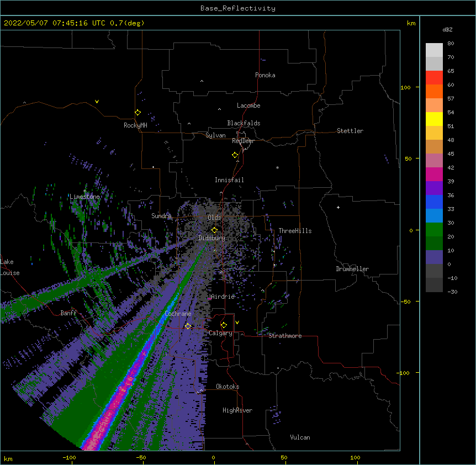Click the km unit label beside horizontal axis
476x465 pixels.
pos(8,458)
